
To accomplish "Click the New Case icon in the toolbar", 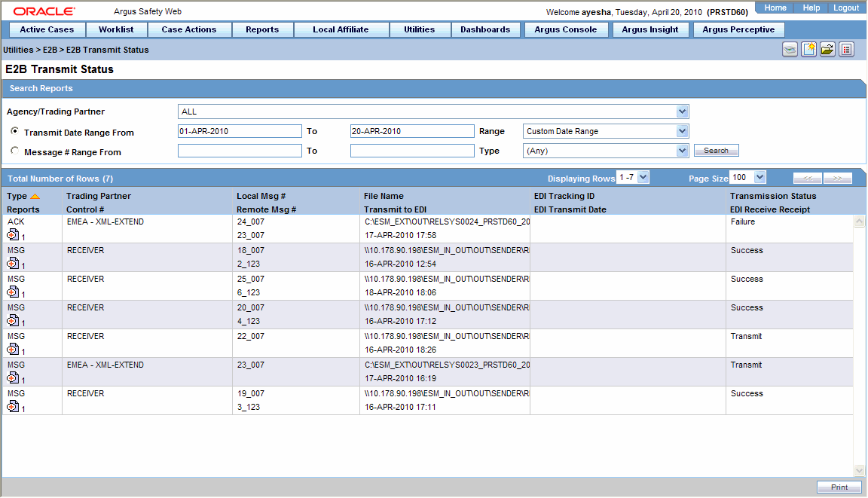I will (x=808, y=49).
